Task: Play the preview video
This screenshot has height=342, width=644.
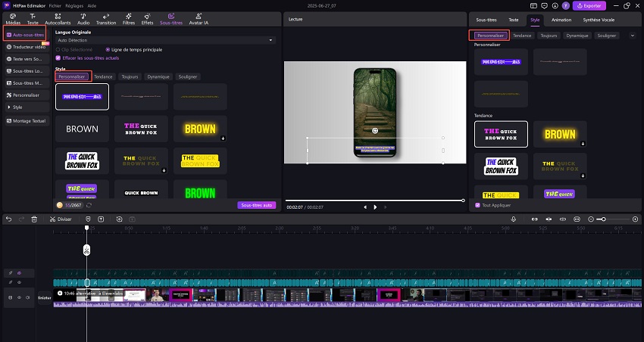Action: click(x=375, y=207)
